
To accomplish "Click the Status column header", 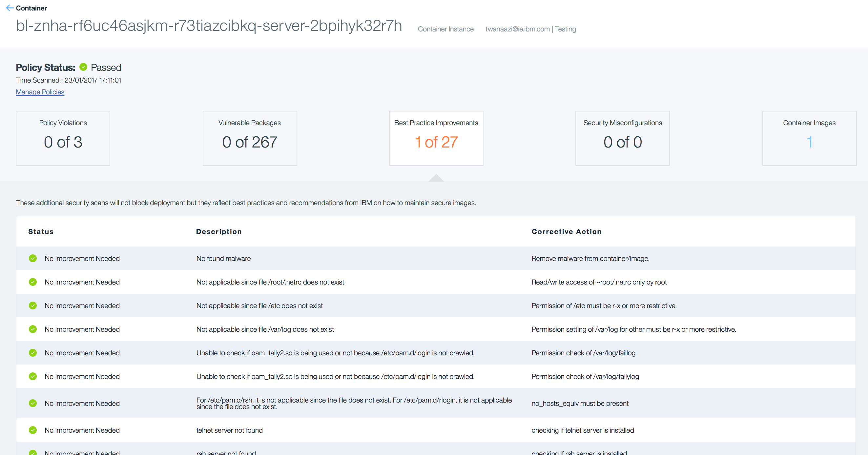I will tap(41, 231).
